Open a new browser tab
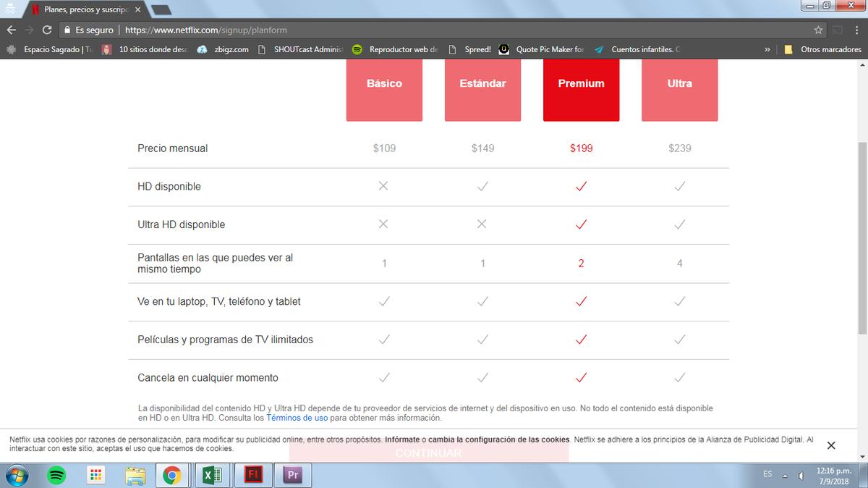Viewport: 868px width, 488px height. (161, 9)
